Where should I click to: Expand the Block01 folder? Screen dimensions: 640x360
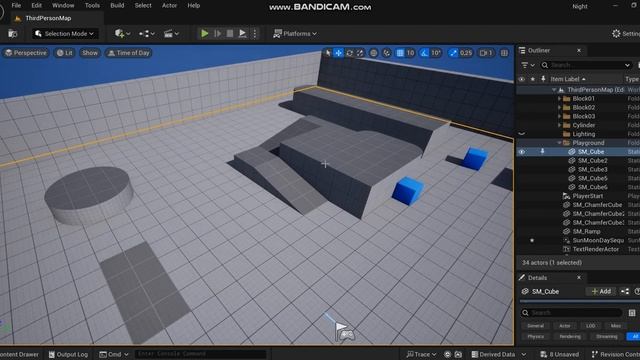559,98
